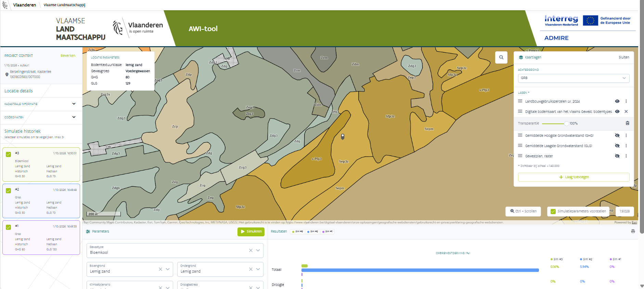Uncheck simulation #3 Bloemkool checkbox
The height and width of the screenshot is (289, 644).
tap(9, 154)
